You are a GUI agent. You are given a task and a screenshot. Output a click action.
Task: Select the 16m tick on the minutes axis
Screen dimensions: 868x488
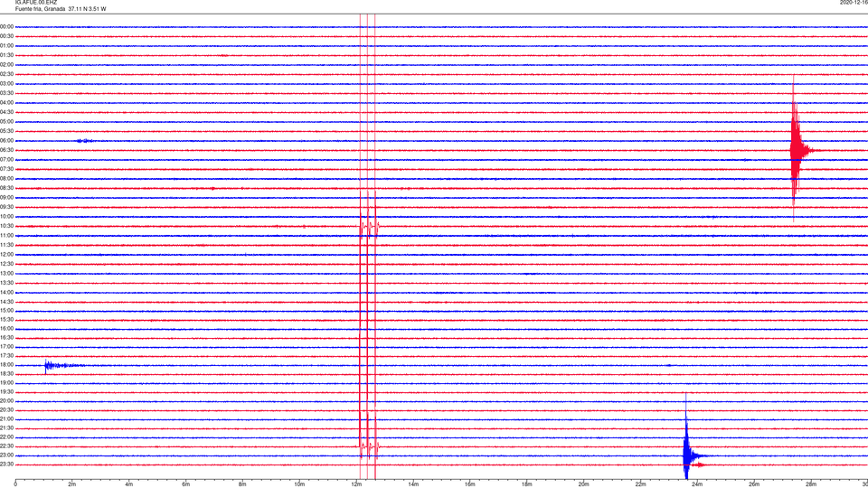[x=470, y=484]
